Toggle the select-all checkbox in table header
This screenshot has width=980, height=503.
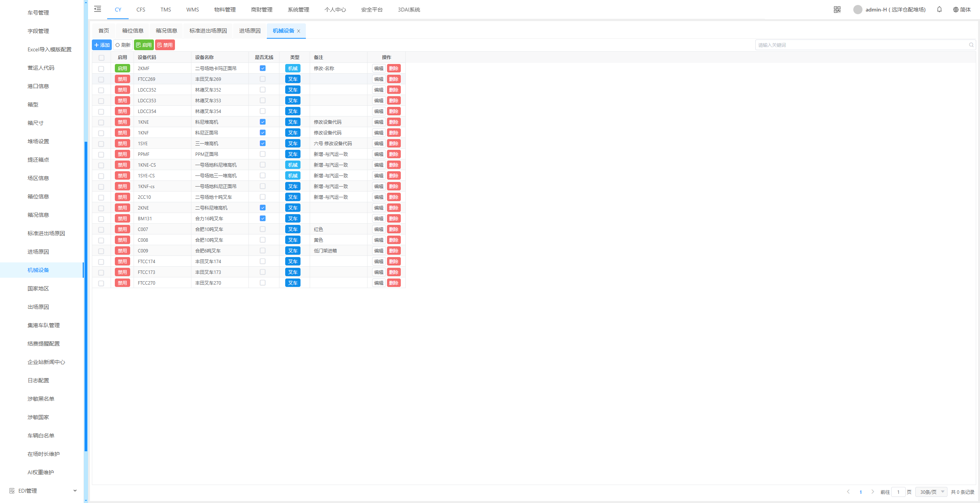tap(101, 58)
